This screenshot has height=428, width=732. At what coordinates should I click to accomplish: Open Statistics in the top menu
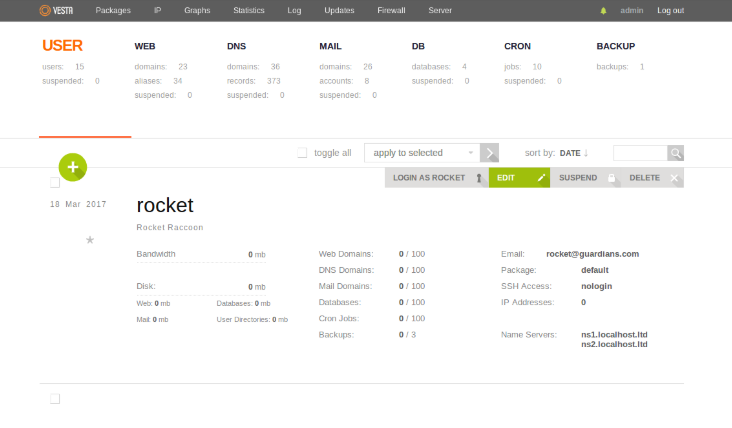click(249, 10)
